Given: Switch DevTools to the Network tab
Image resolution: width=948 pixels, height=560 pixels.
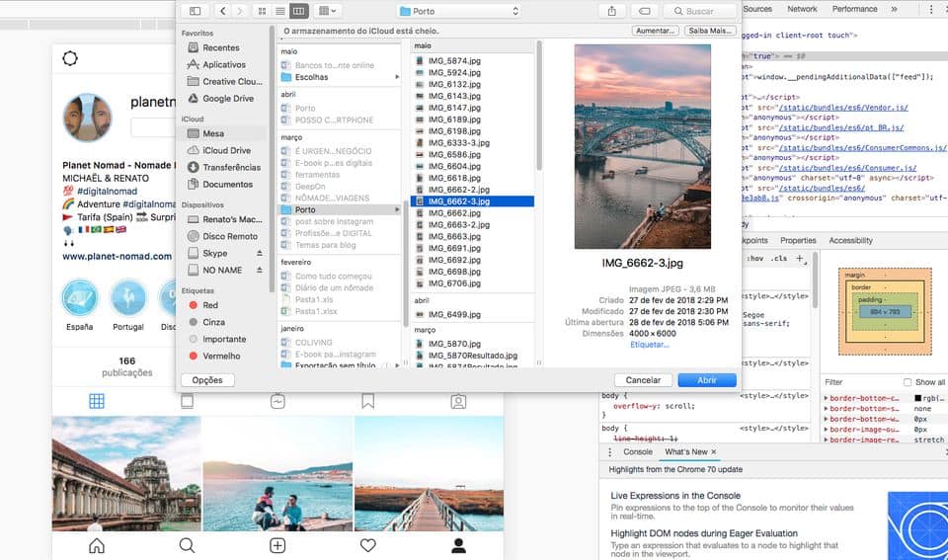Looking at the screenshot, I should (802, 9).
